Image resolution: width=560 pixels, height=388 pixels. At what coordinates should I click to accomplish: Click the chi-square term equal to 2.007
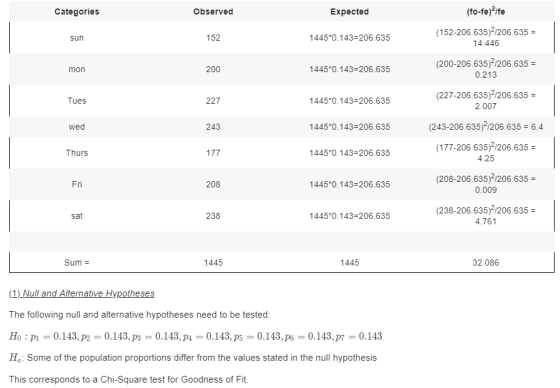point(486,100)
